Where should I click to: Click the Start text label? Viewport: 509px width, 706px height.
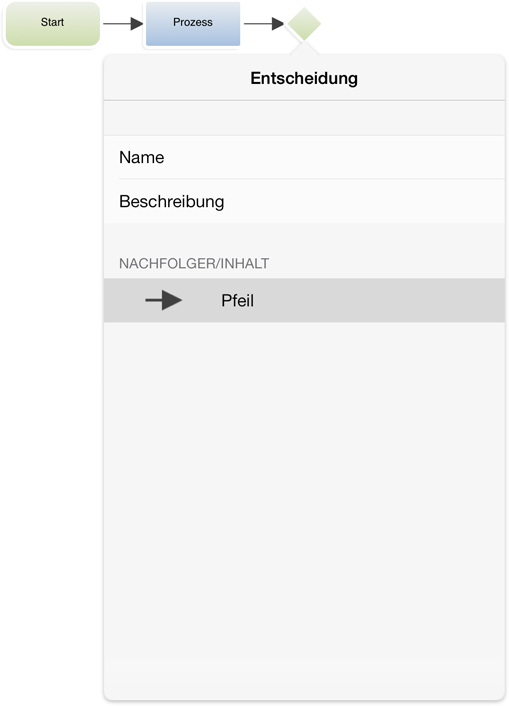52,22
